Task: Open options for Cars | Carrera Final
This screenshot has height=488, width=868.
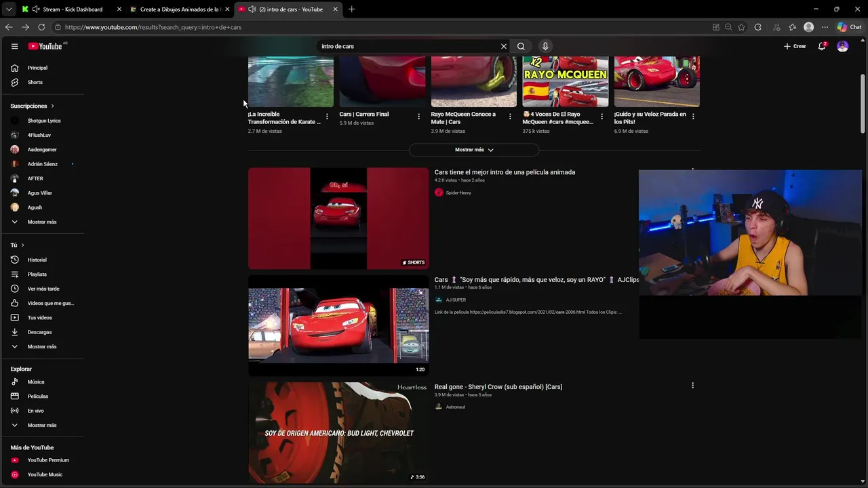Action: pyautogui.click(x=418, y=117)
